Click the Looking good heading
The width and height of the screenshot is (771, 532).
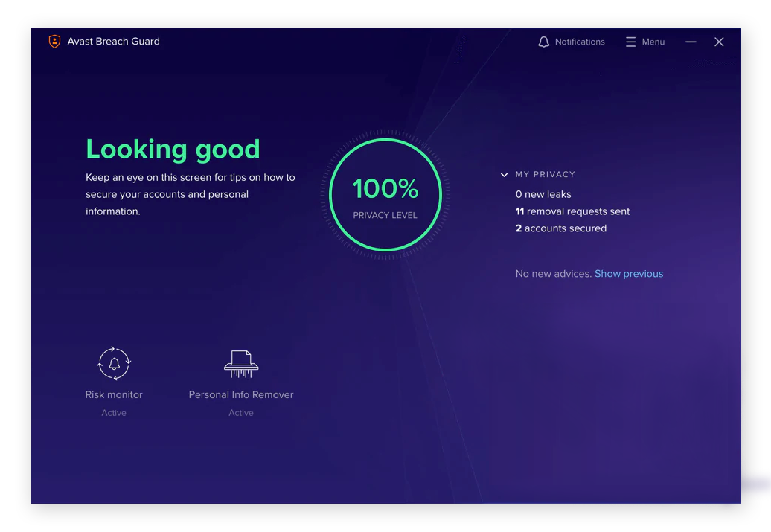click(x=173, y=150)
